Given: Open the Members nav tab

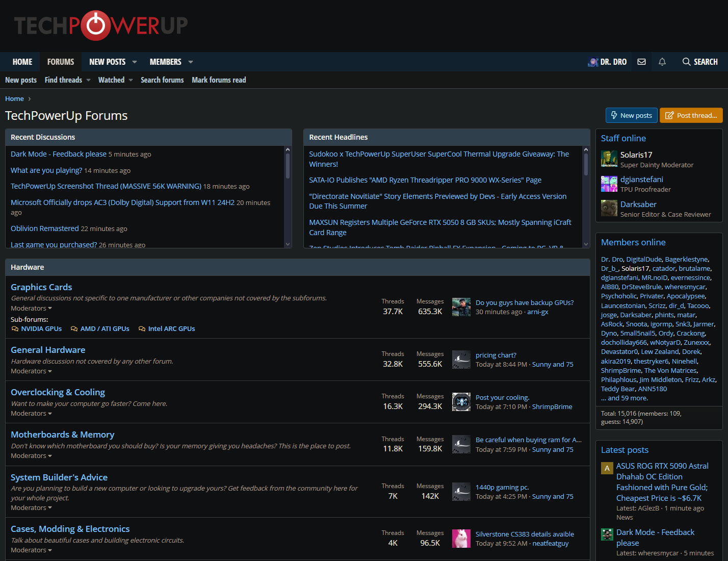Looking at the screenshot, I should pyautogui.click(x=165, y=62).
